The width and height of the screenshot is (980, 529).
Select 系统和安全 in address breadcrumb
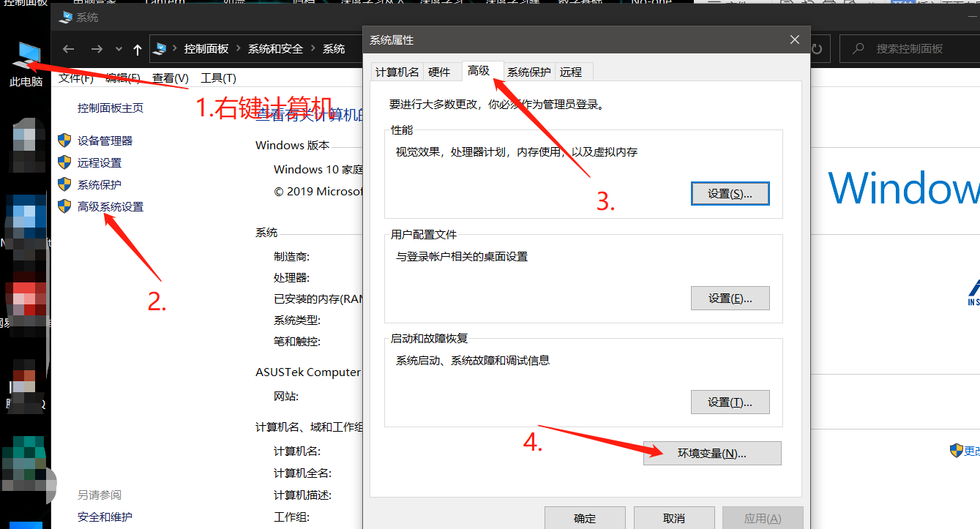275,49
